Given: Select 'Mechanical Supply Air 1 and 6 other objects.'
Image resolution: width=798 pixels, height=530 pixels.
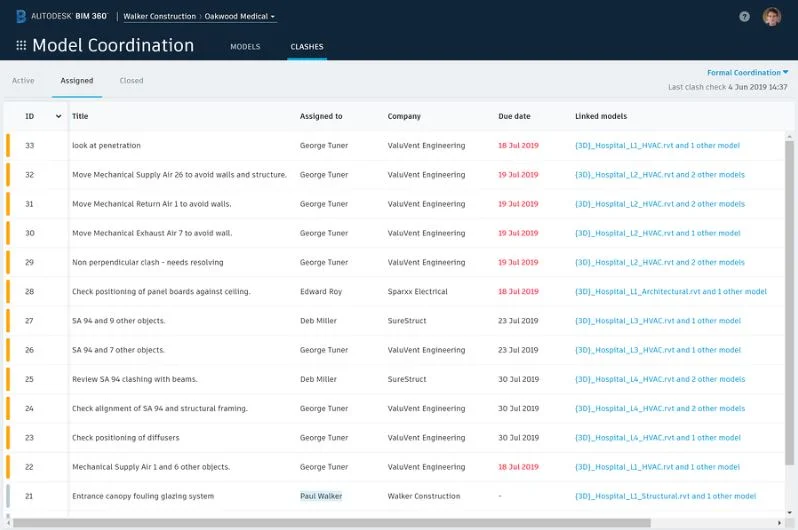Looking at the screenshot, I should (x=151, y=467).
